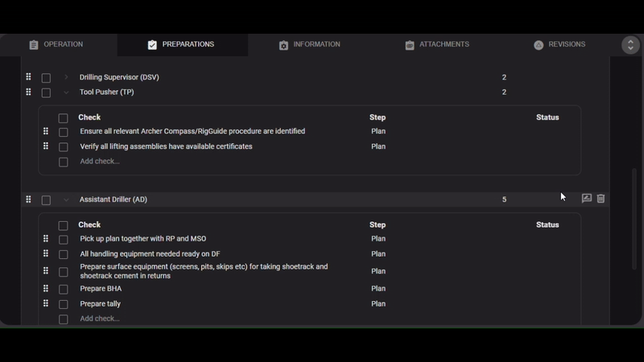This screenshot has height=362, width=644.
Task: Collapse the Tool Pusher (TP) section
Action: 66,93
